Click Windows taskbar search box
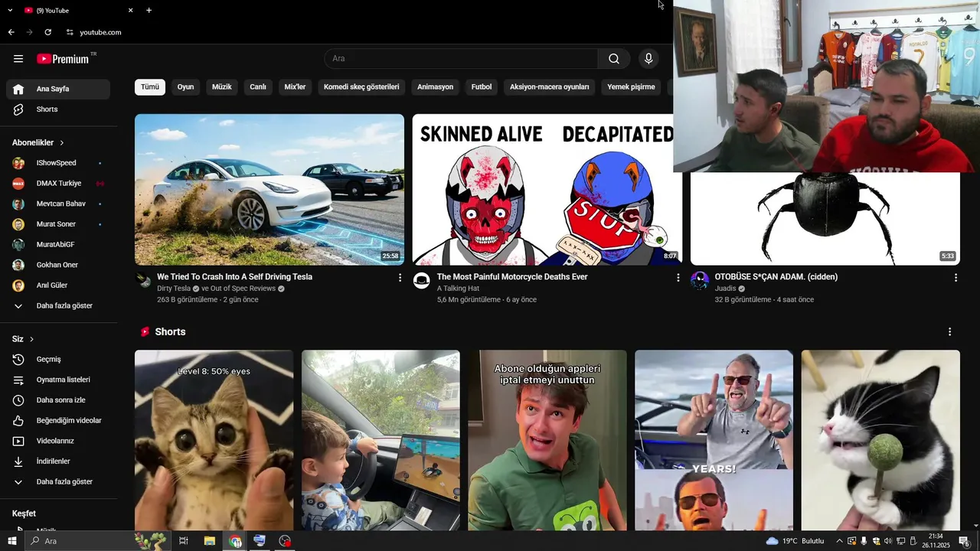This screenshot has width=980, height=551. (96, 541)
